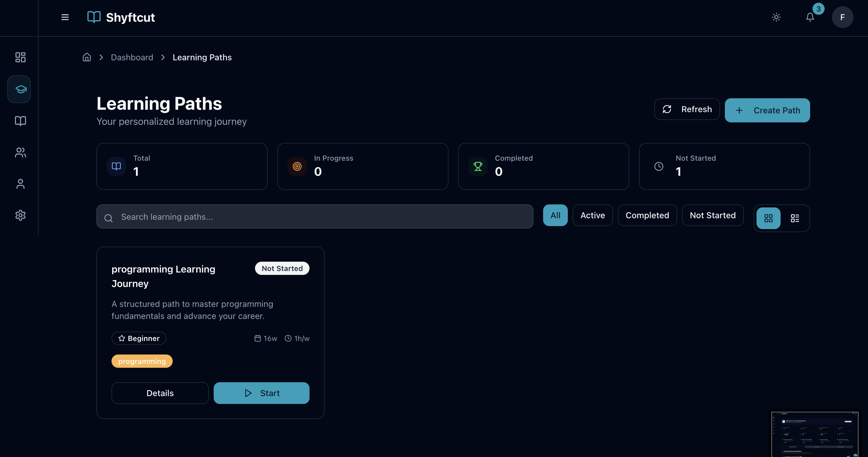Toggle the light/dark theme sun icon
The height and width of the screenshot is (457, 868).
776,17
